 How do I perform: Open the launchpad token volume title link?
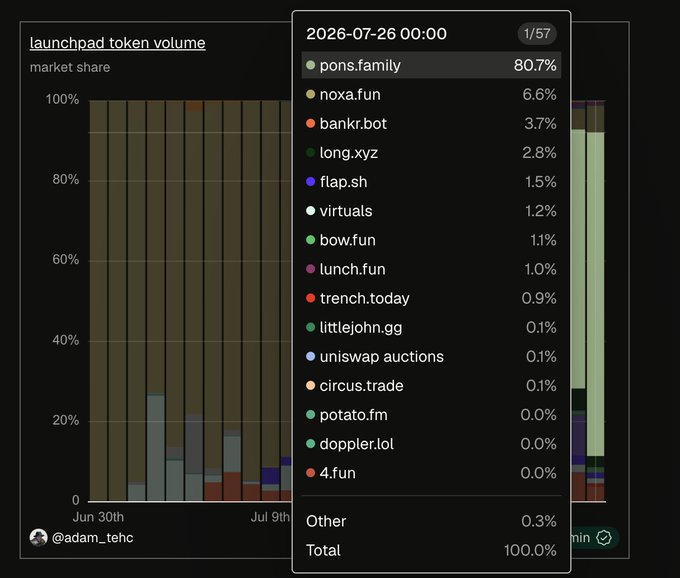coord(118,43)
